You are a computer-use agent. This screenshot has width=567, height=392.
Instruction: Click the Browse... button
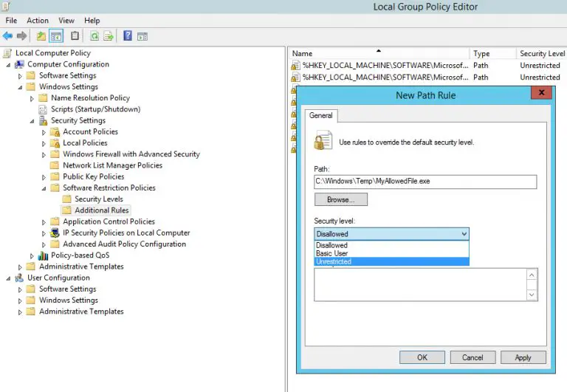340,200
